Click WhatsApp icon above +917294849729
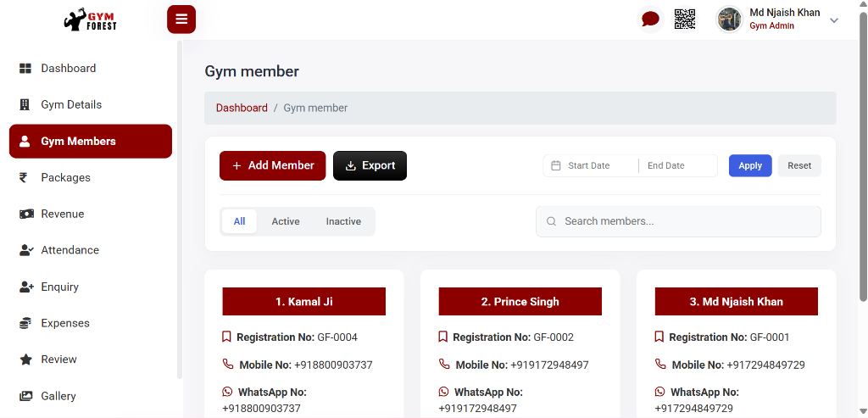 tap(659, 392)
